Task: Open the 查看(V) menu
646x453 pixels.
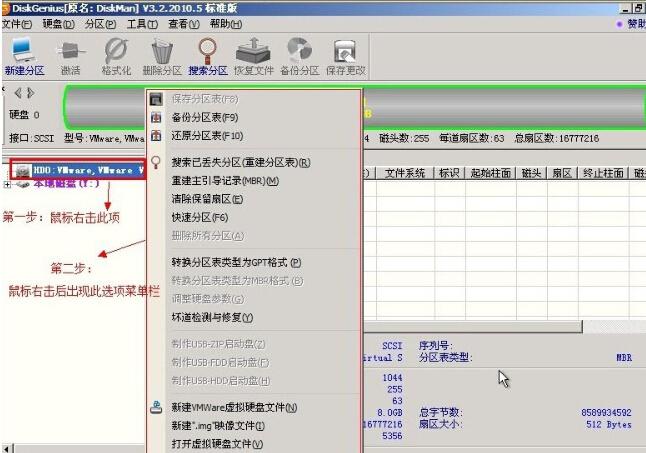Action: pyautogui.click(x=184, y=24)
